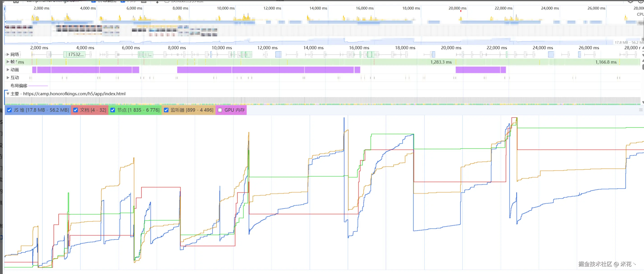Toggle the 节点 nodes counter checkbox

coord(113,110)
